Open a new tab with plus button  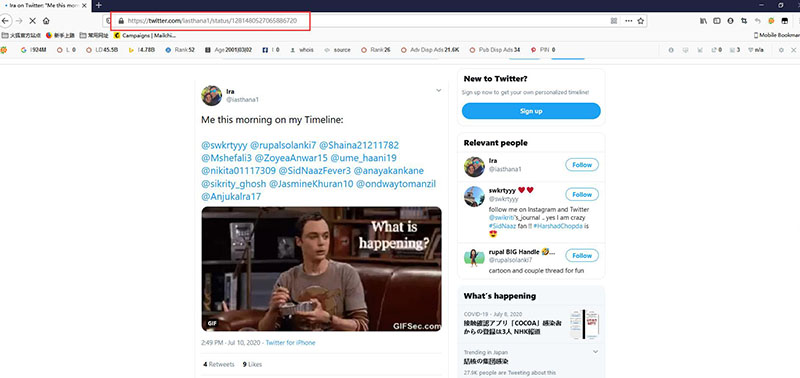(x=98, y=5)
